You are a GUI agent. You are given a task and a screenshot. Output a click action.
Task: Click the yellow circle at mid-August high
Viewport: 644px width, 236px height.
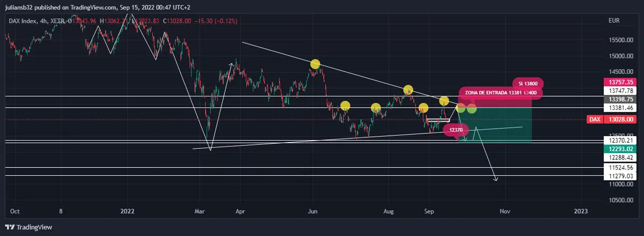point(408,90)
